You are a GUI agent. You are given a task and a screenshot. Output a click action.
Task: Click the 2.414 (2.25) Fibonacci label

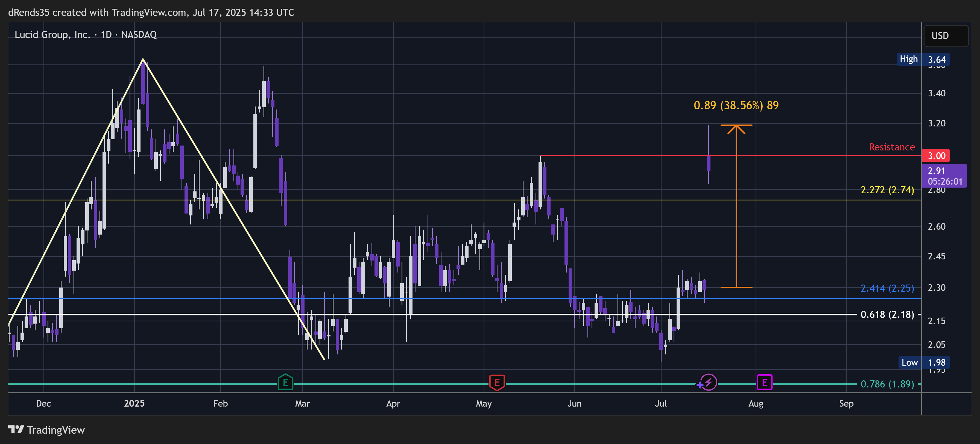(887, 288)
